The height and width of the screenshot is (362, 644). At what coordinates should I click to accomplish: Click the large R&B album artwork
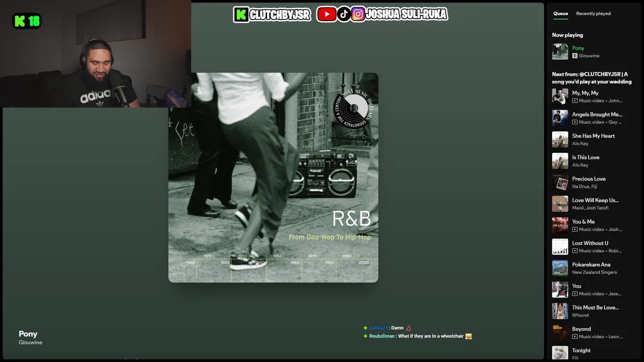[x=273, y=177]
